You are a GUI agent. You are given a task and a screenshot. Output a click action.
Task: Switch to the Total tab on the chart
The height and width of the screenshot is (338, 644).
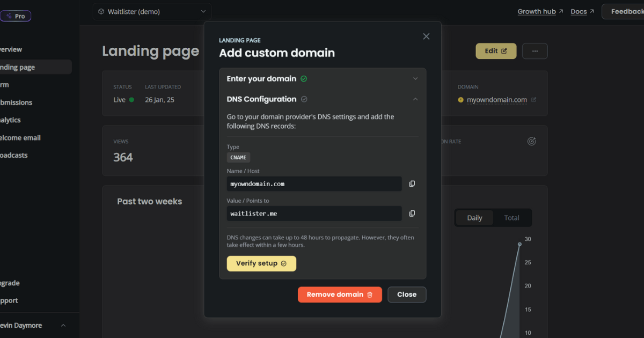(511, 217)
